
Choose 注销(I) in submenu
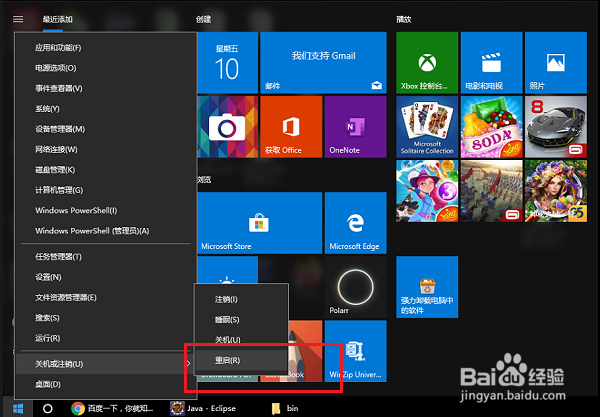(241, 299)
